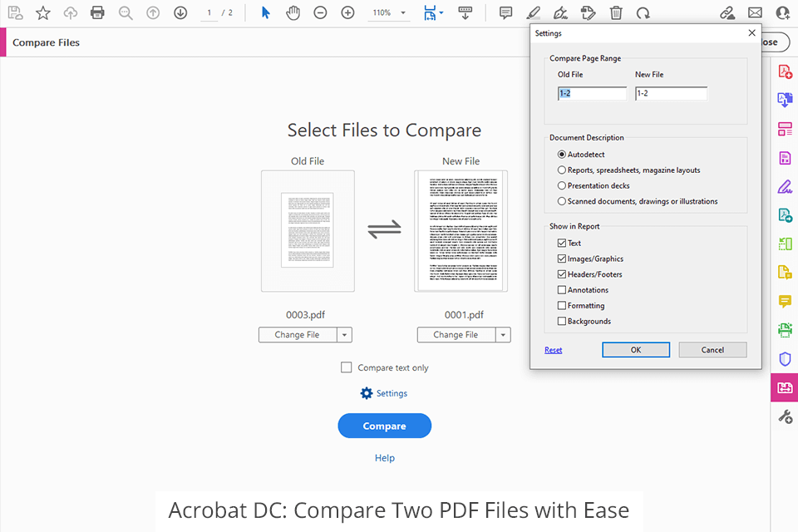Image resolution: width=798 pixels, height=532 pixels.
Task: Click the Reset link in Settings
Action: click(554, 350)
